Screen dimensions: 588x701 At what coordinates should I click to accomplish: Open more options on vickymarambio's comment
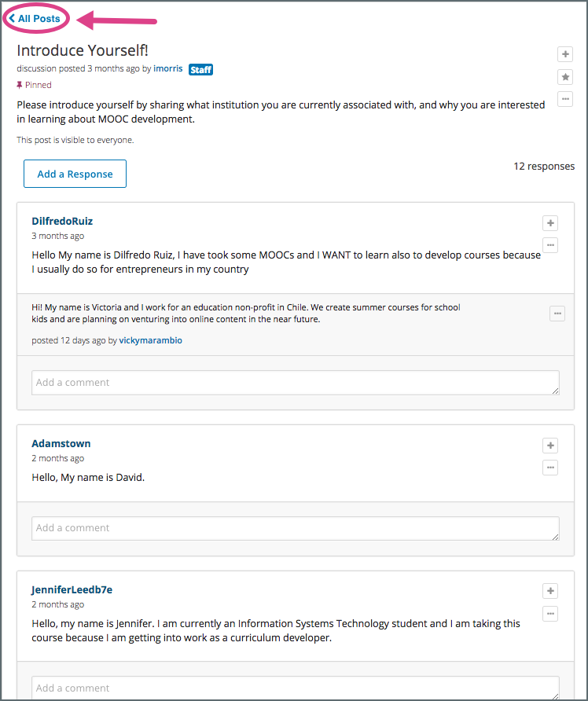(x=557, y=314)
